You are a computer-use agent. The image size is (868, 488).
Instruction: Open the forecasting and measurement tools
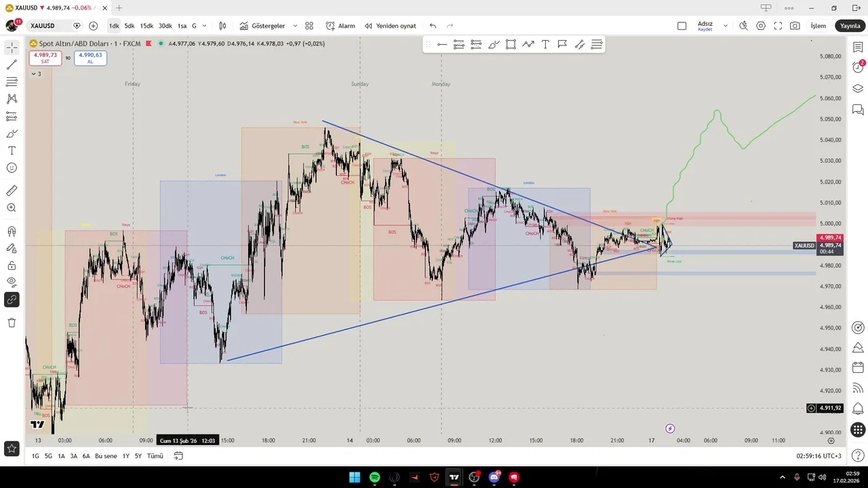point(12,117)
